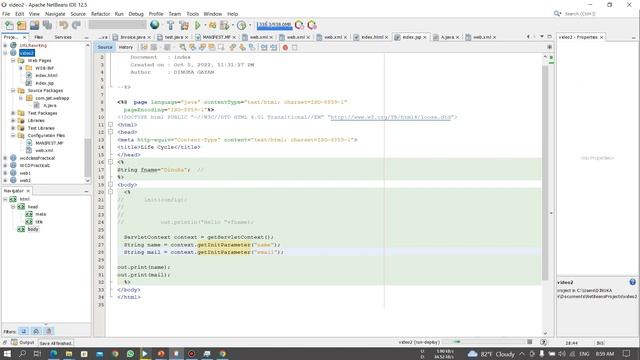This screenshot has height=360, width=640.
Task: Click the New Project toolbar icon
Action: (22, 25)
